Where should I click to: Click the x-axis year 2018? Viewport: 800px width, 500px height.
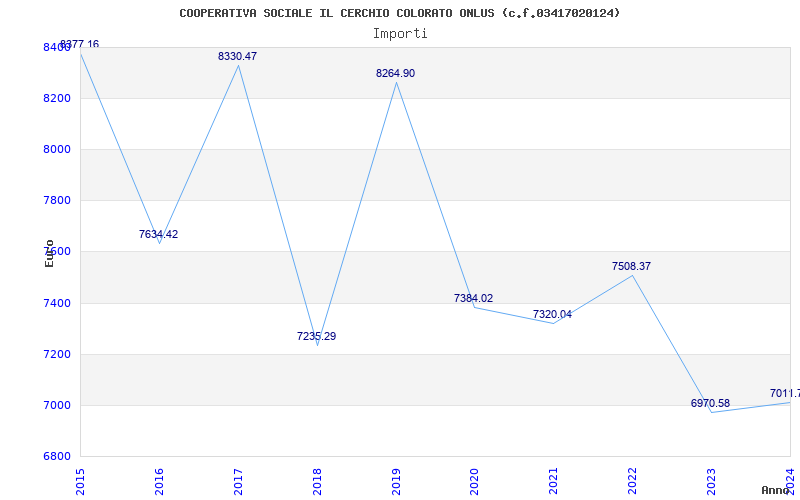(x=317, y=482)
